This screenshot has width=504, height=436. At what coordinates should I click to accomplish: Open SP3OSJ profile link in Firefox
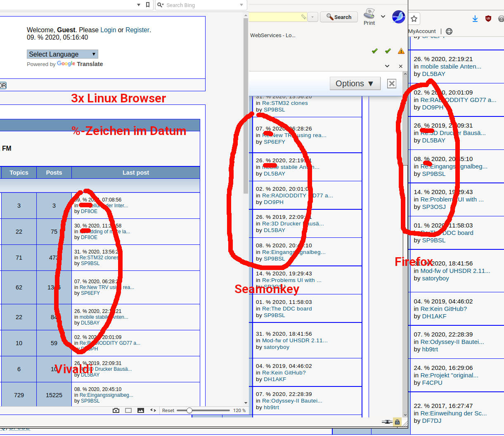coord(434,207)
